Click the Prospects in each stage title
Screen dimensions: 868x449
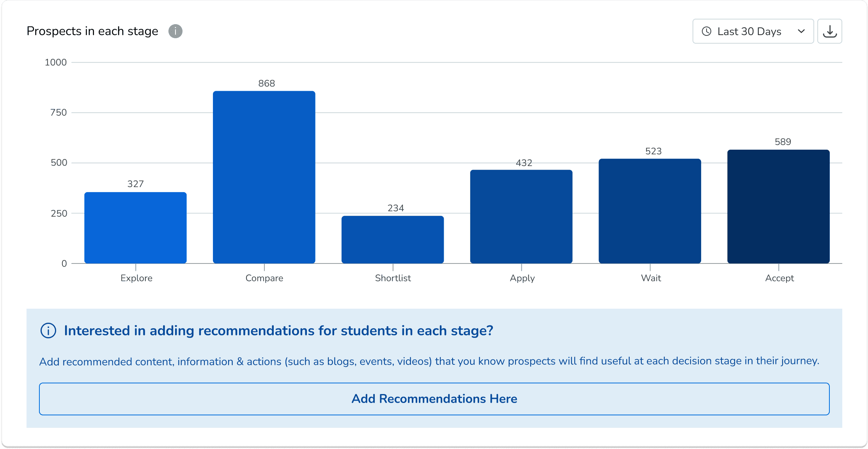point(92,31)
